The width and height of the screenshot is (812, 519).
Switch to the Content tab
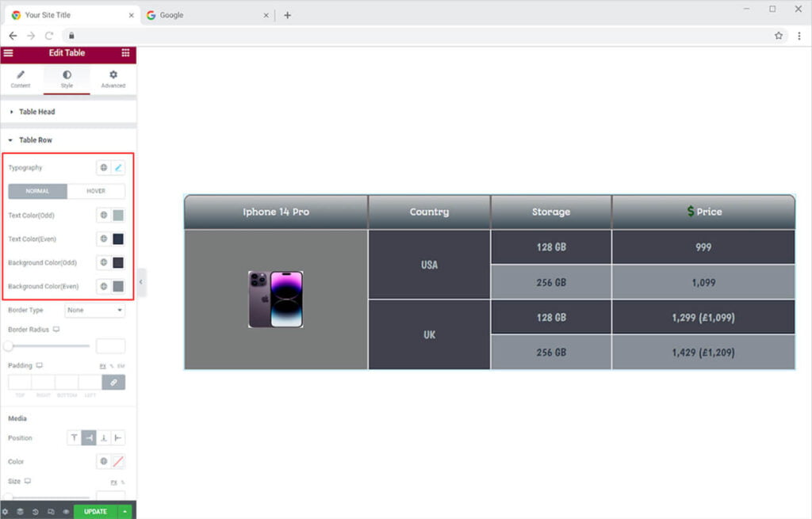21,79
